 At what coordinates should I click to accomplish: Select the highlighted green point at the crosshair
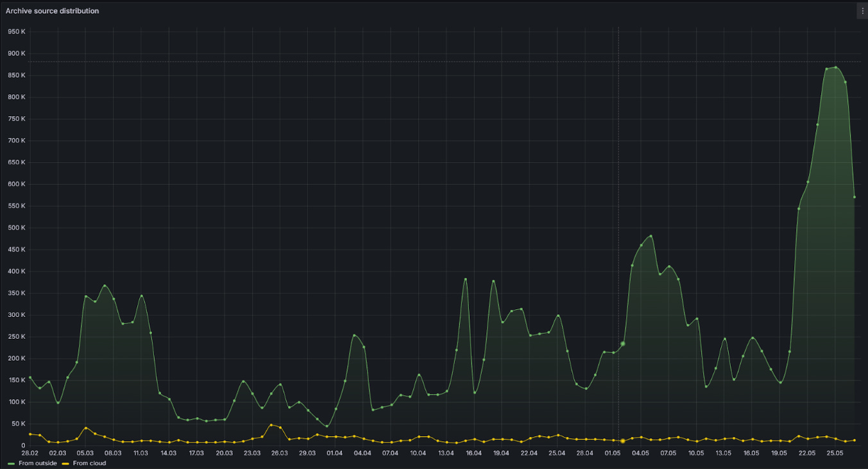(x=622, y=344)
